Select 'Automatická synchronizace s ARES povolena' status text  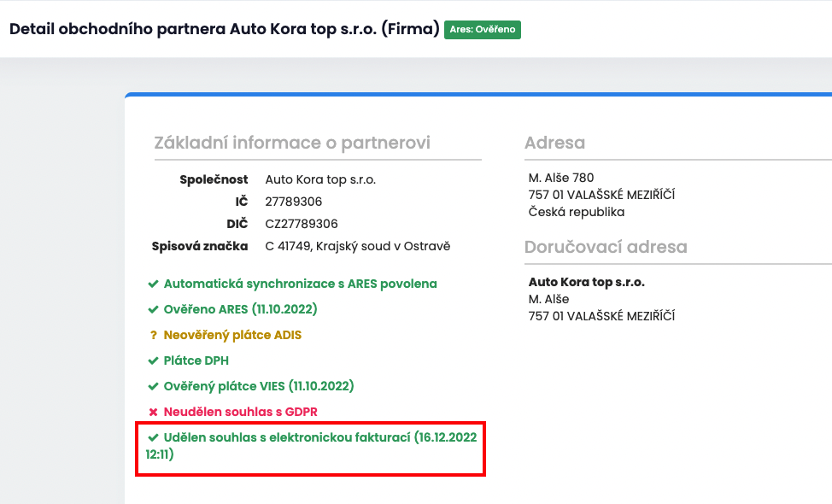coord(301,284)
